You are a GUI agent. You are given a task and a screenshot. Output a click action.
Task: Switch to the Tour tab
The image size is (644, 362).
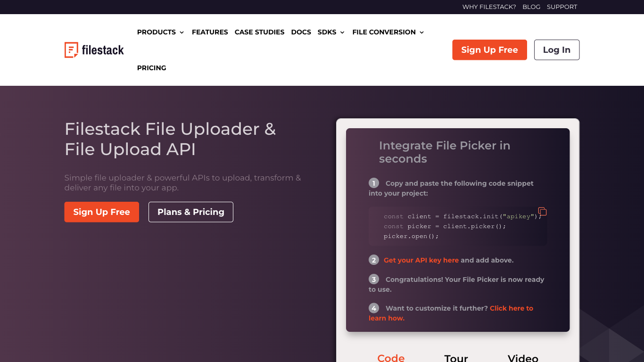point(456,358)
